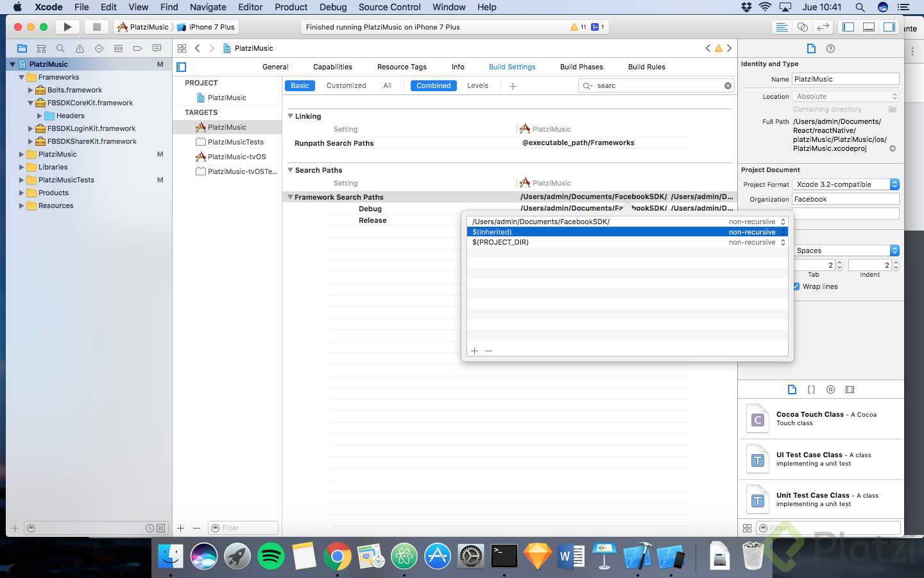
Task: Expand the Libraries group
Action: pos(21,167)
